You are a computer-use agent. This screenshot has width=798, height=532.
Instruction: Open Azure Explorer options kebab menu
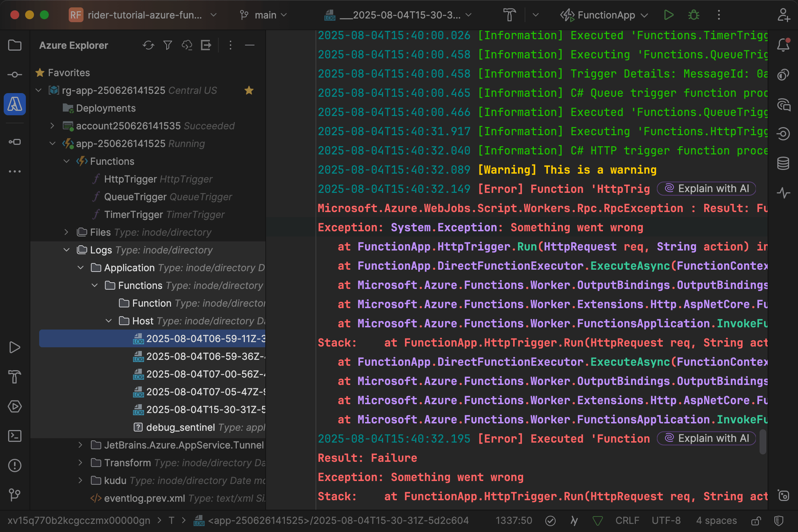(x=231, y=45)
